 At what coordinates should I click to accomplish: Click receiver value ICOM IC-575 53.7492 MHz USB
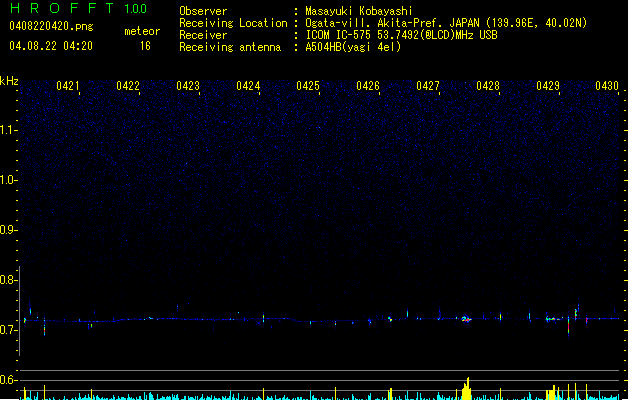click(402, 35)
